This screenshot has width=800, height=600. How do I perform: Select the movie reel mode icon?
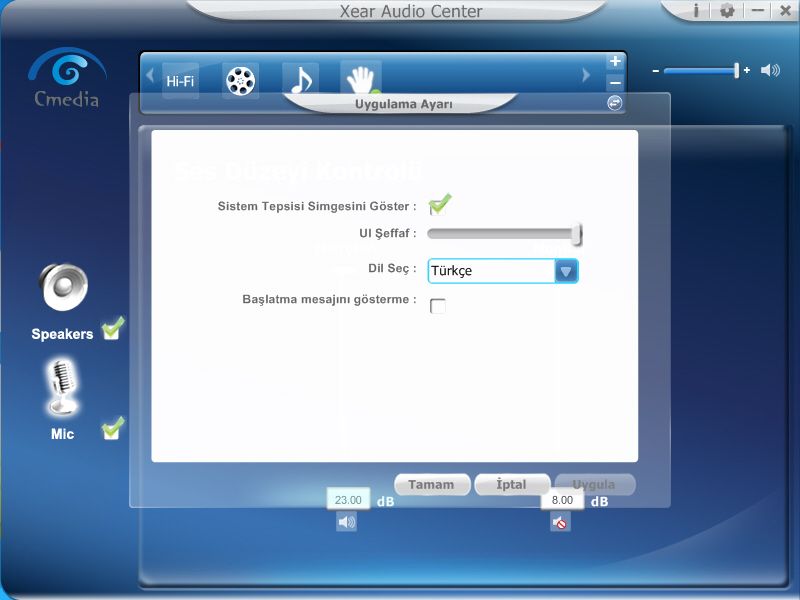coord(240,81)
